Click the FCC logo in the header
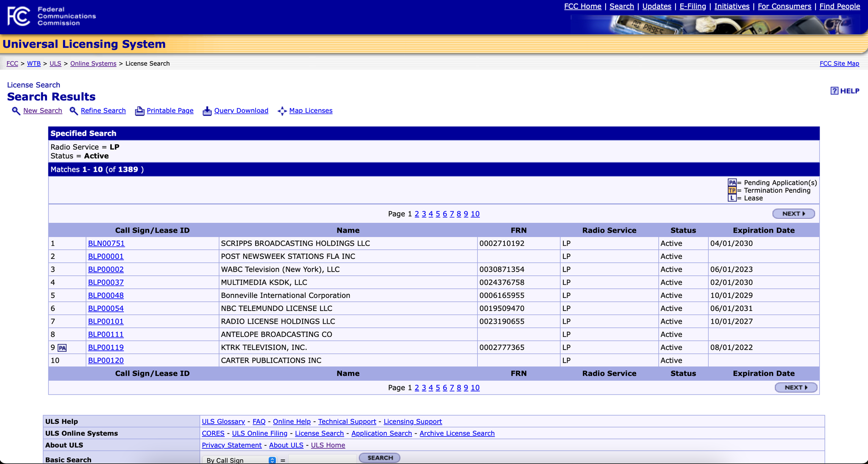Viewport: 868px width, 464px height. point(19,16)
